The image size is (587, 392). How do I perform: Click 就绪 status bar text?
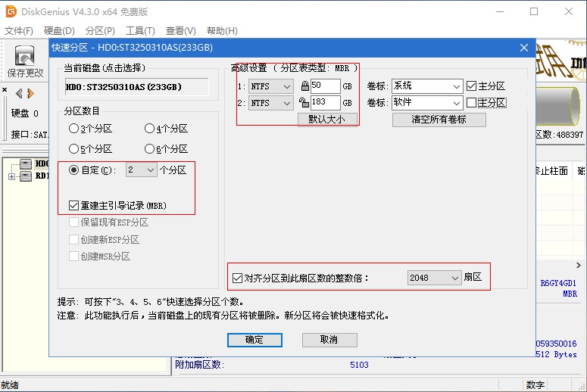[x=10, y=385]
